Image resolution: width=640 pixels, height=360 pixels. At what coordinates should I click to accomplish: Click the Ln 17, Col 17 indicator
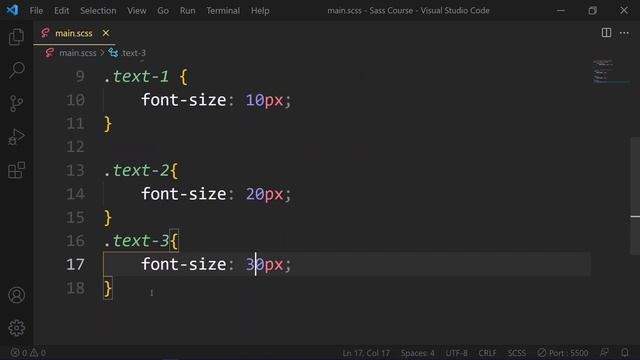click(x=366, y=353)
